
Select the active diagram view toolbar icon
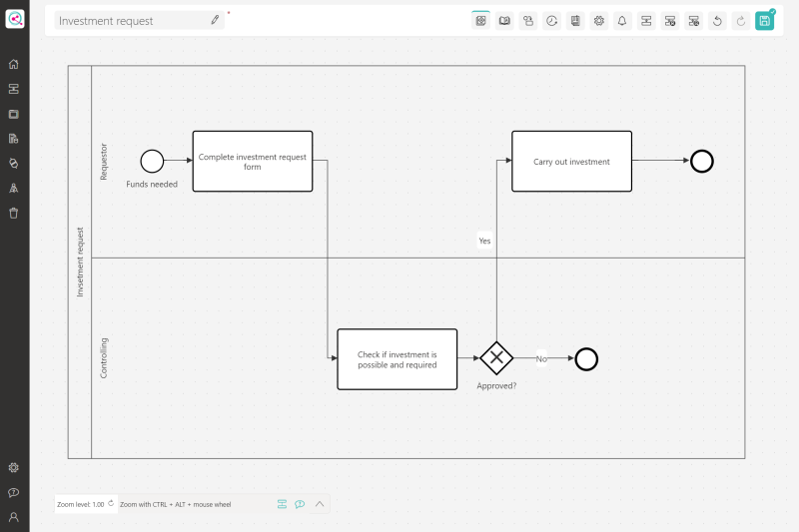[480, 21]
